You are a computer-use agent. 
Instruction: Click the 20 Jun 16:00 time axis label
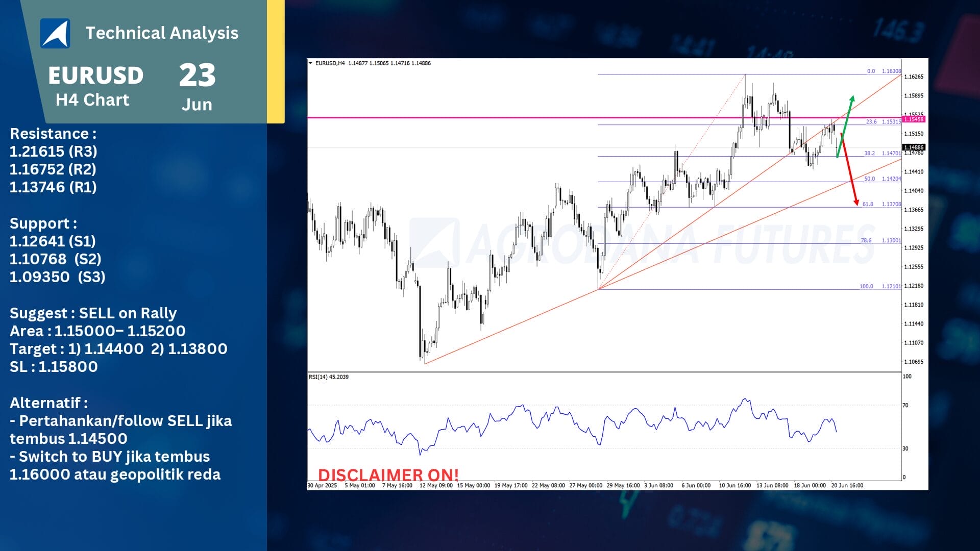coord(847,486)
